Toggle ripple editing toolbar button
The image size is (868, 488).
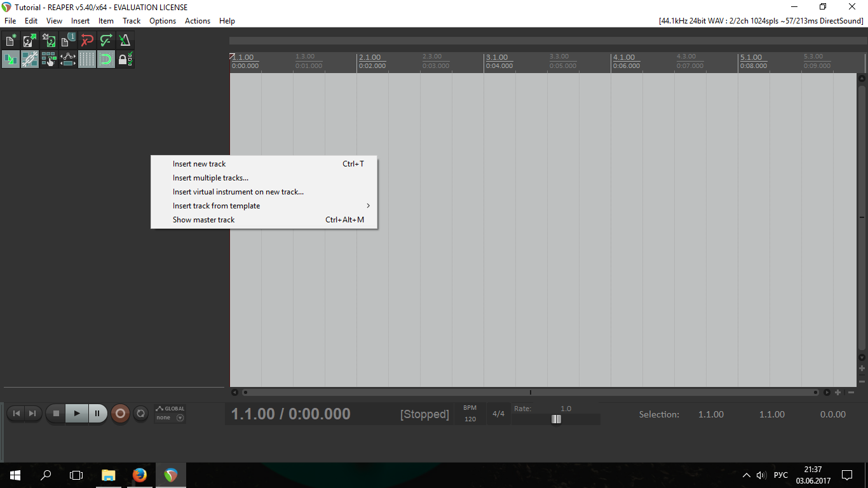point(49,60)
